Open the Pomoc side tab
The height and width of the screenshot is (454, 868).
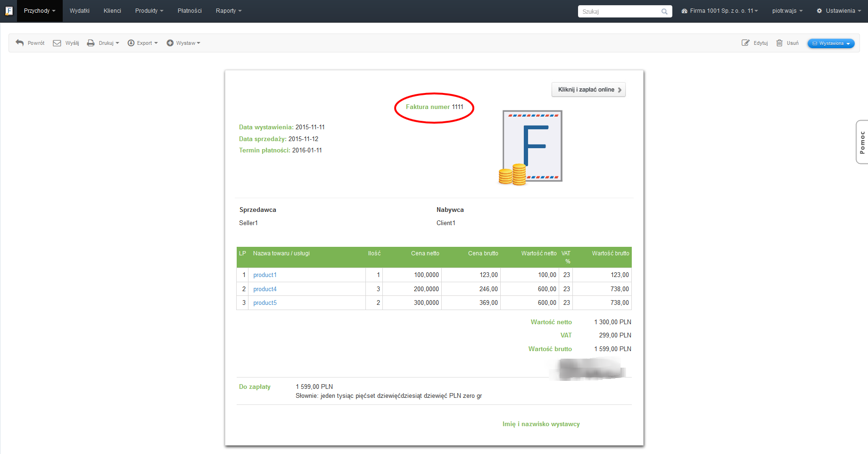coord(862,142)
